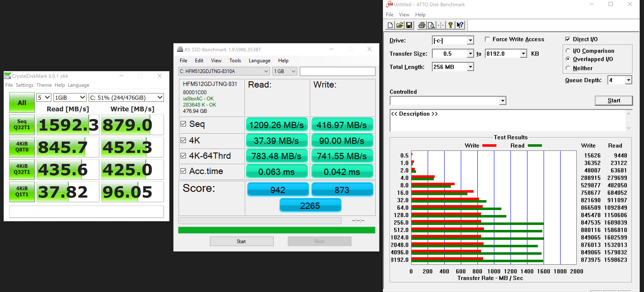This screenshot has width=644, height=292.
Task: Open AS SSD Edit menu
Action: [199, 60]
